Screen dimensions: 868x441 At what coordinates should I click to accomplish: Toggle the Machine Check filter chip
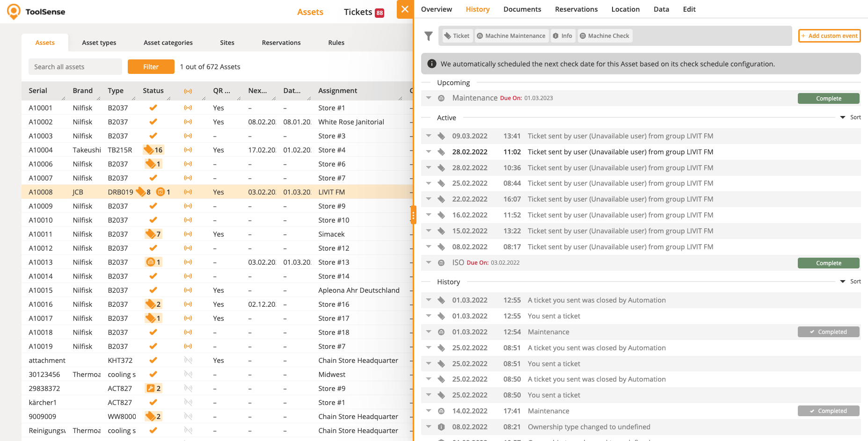(x=605, y=36)
